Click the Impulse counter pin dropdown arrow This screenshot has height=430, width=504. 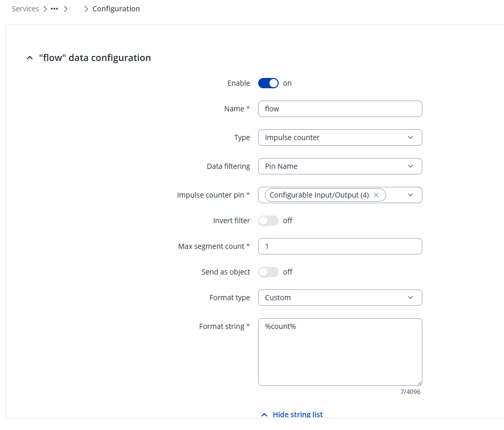tap(410, 195)
